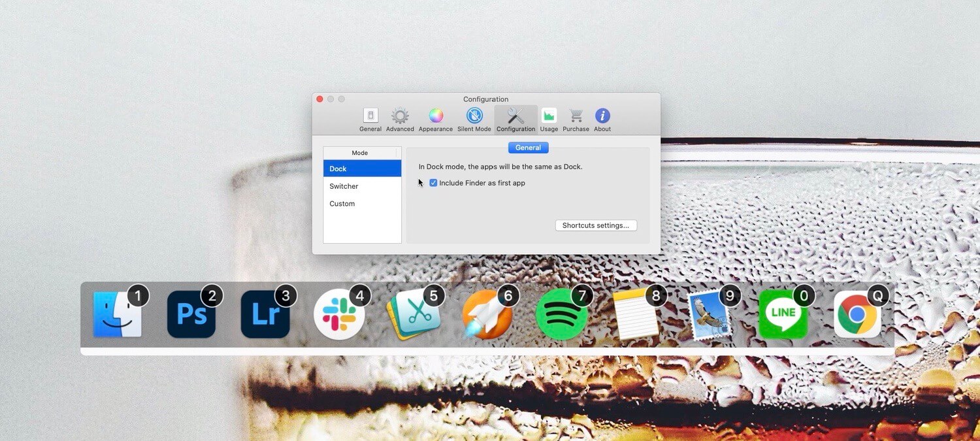Open Slack in the switcher bar
This screenshot has width=980, height=441.
[x=339, y=315]
